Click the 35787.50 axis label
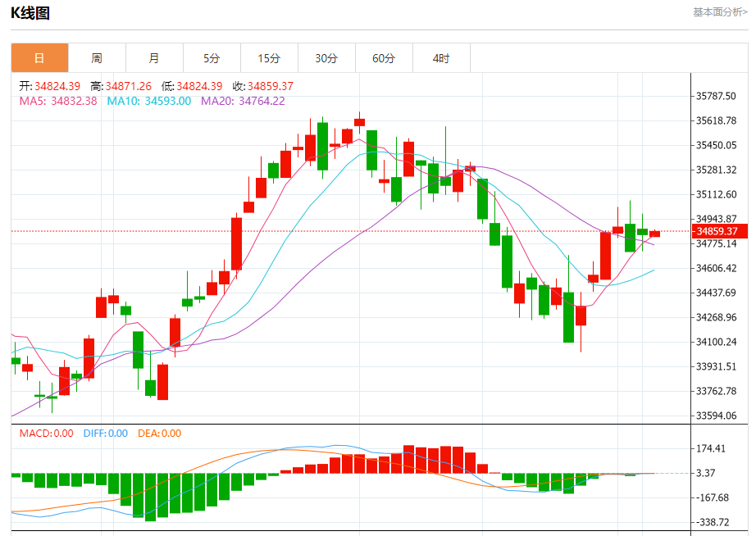The width and height of the screenshot is (756, 536). (716, 96)
